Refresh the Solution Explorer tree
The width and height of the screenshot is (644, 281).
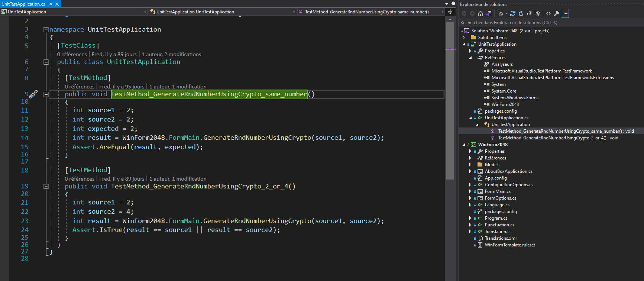click(x=521, y=13)
